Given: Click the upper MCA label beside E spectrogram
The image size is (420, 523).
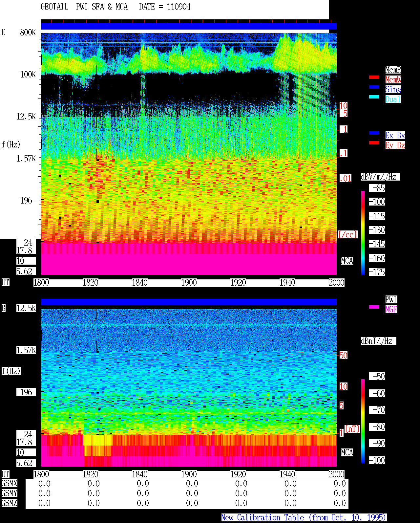Looking at the screenshot, I should tap(347, 261).
